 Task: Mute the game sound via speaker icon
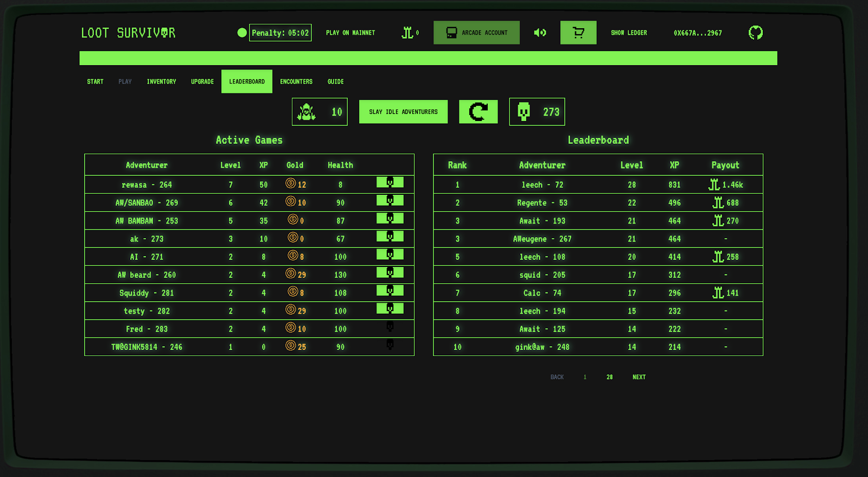(x=540, y=33)
